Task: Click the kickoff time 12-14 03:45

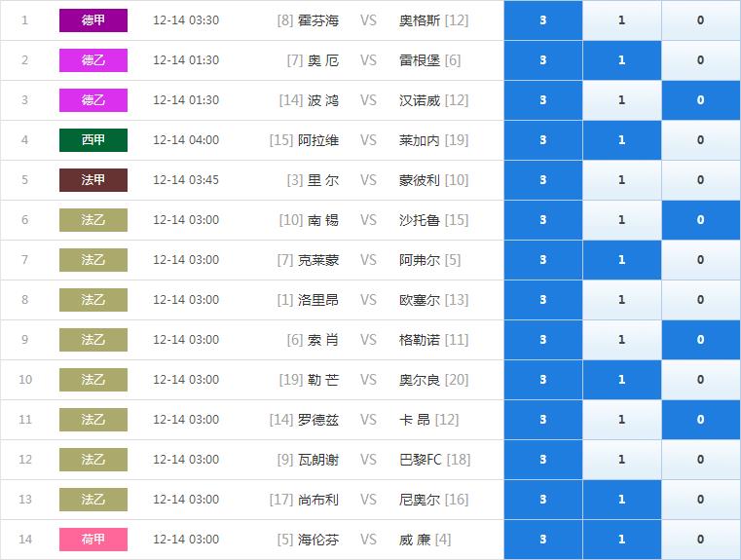Action: (186, 180)
